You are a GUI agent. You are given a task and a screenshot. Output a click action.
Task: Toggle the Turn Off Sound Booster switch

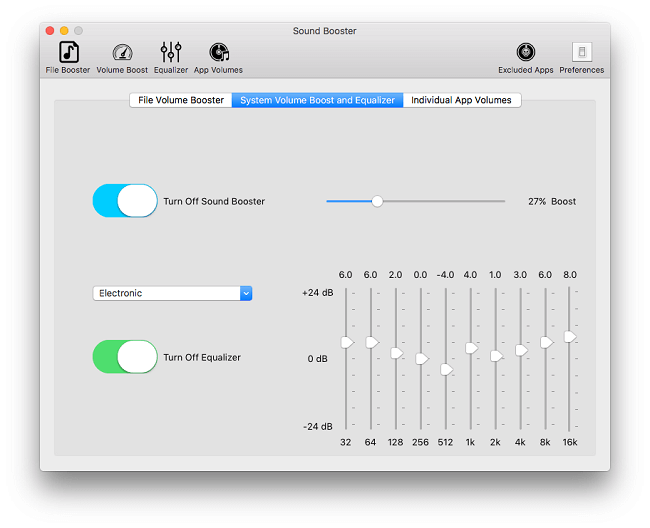click(125, 201)
